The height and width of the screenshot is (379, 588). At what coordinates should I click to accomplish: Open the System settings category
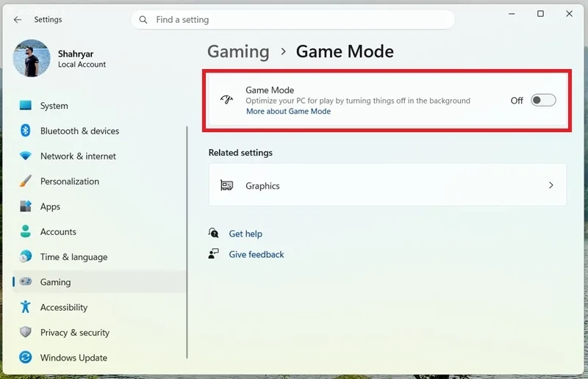click(x=99, y=105)
